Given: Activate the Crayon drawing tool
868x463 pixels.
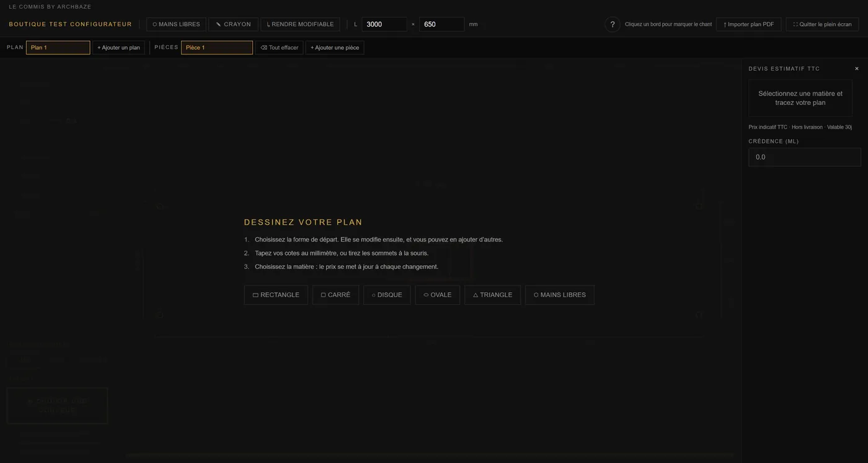Looking at the screenshot, I should [x=233, y=24].
